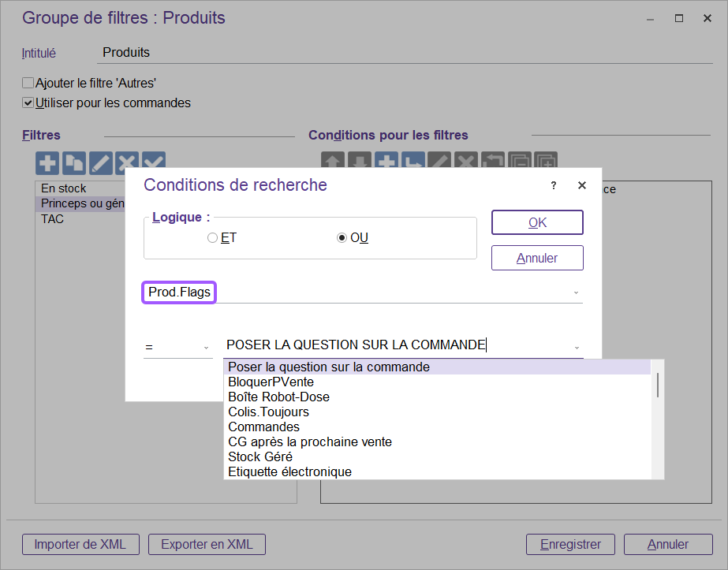The width and height of the screenshot is (728, 570).
Task: Uncheck Utiliser pour les commandes
Action: [28, 102]
